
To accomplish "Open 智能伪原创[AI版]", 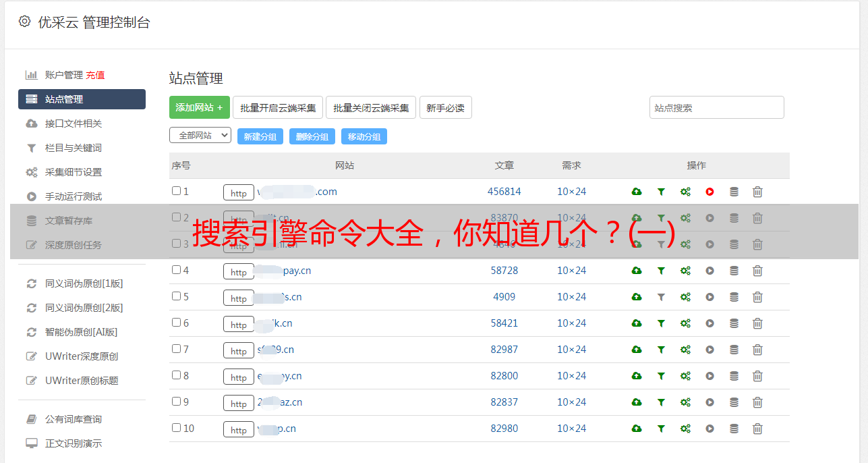I will 82,332.
